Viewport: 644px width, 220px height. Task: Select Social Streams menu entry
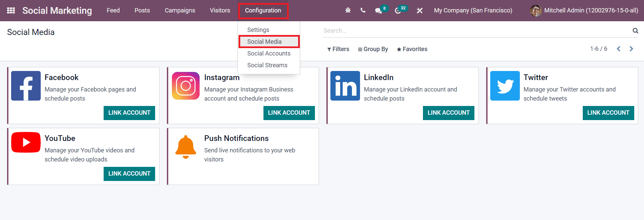tap(267, 65)
